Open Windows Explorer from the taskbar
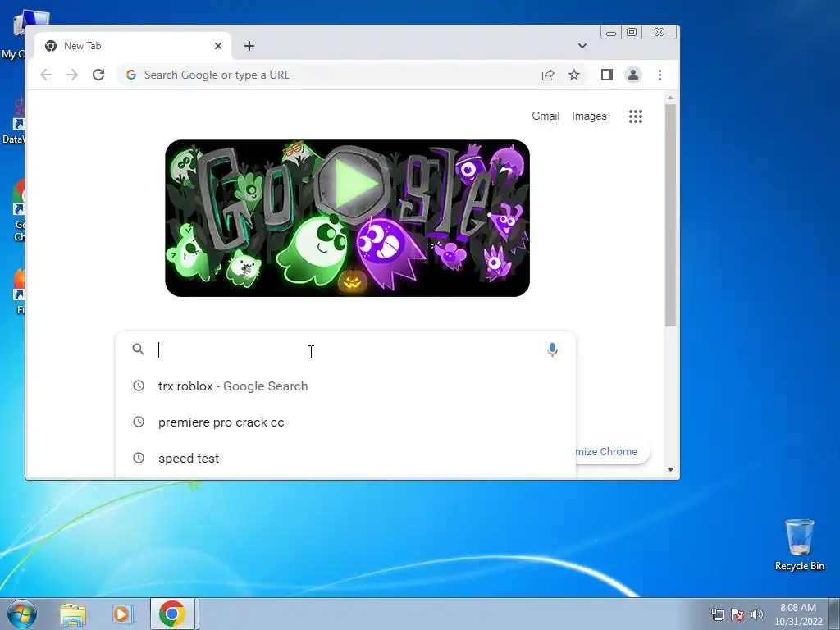This screenshot has width=840, height=630. pos(73,614)
